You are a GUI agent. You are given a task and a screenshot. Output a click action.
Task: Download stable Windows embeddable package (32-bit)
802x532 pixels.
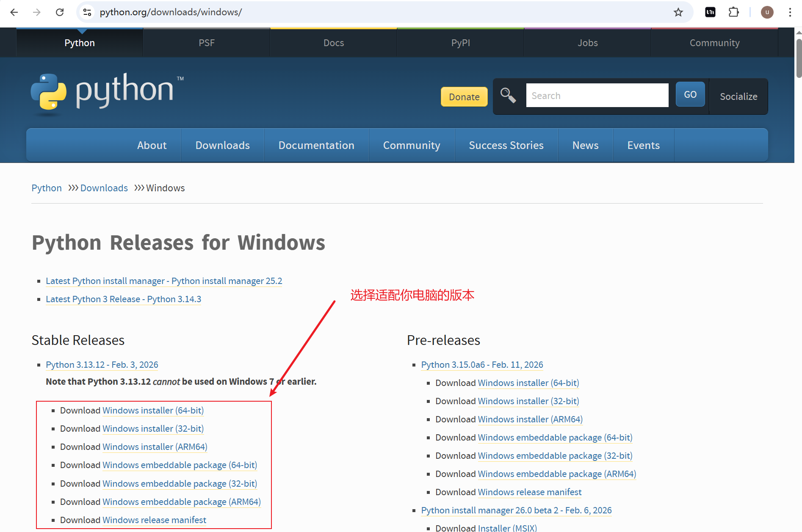coord(180,484)
